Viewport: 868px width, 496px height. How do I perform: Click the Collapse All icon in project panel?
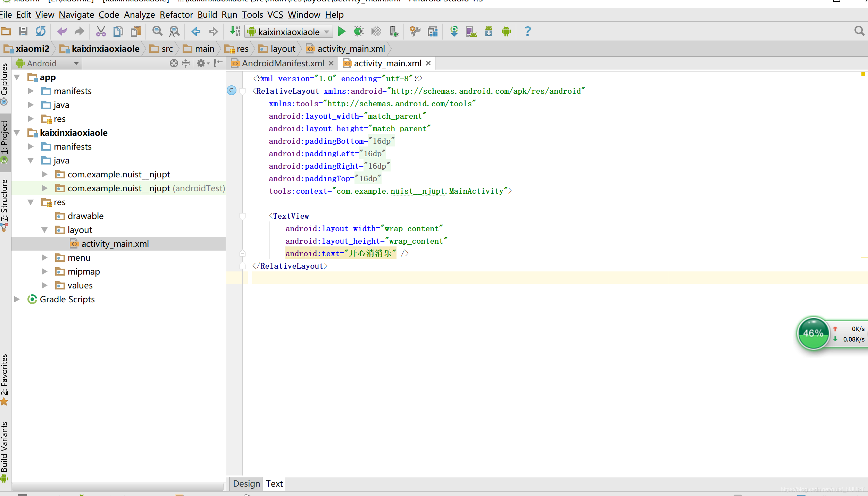[x=186, y=63]
